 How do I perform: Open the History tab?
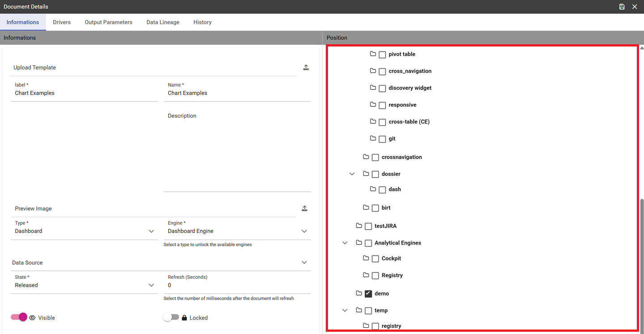tap(202, 22)
